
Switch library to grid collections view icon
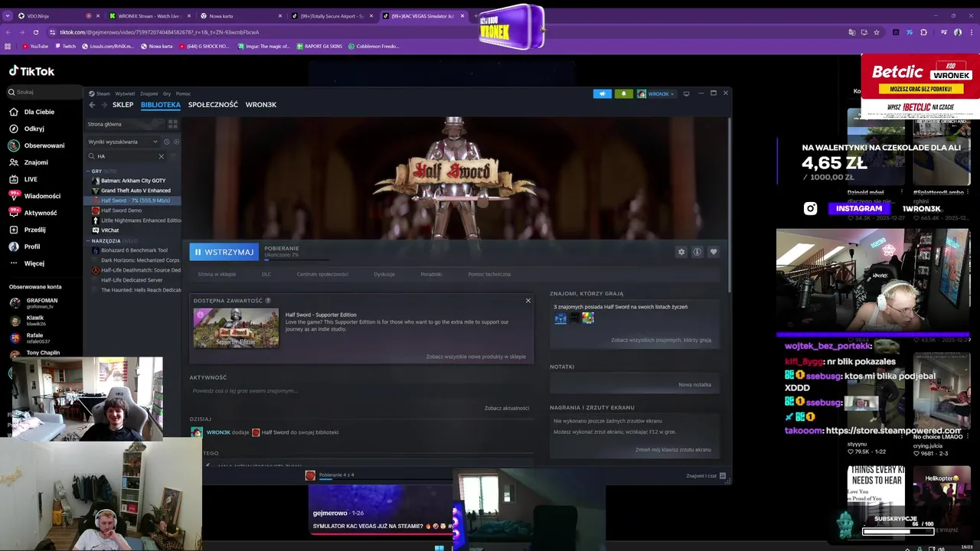[173, 124]
